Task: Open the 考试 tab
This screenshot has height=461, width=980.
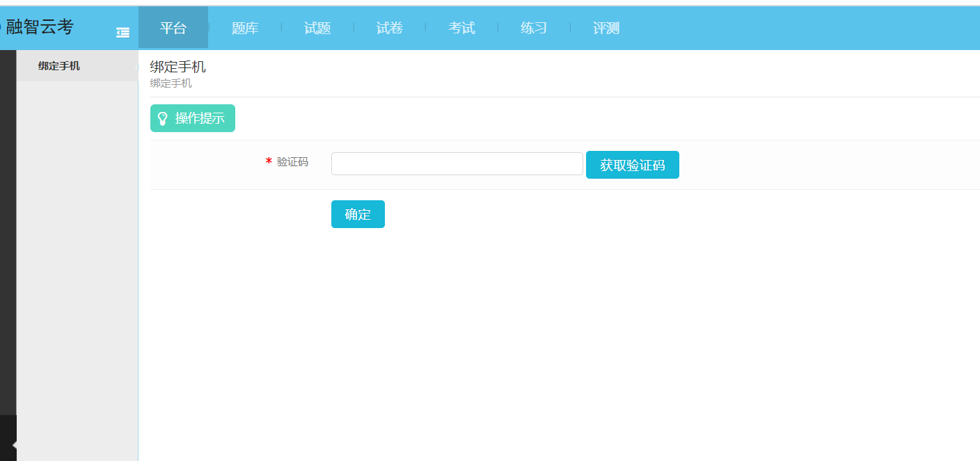Action: pos(461,28)
